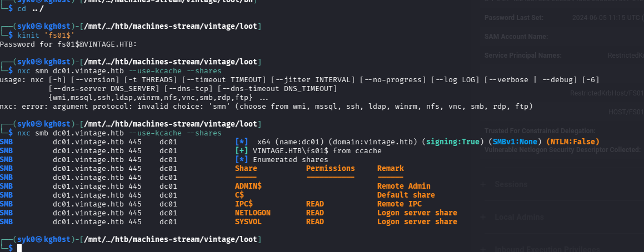Click the "Share" column header
This screenshot has height=252, width=644.
coord(246,168)
